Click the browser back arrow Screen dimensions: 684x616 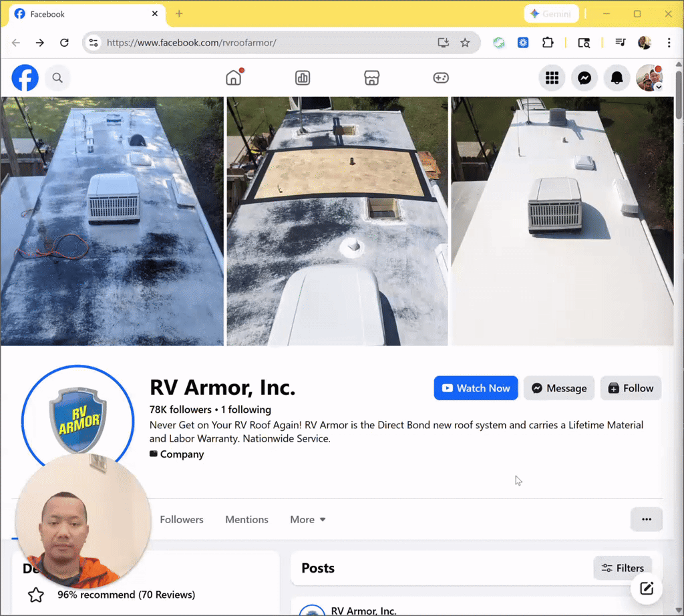pyautogui.click(x=16, y=42)
